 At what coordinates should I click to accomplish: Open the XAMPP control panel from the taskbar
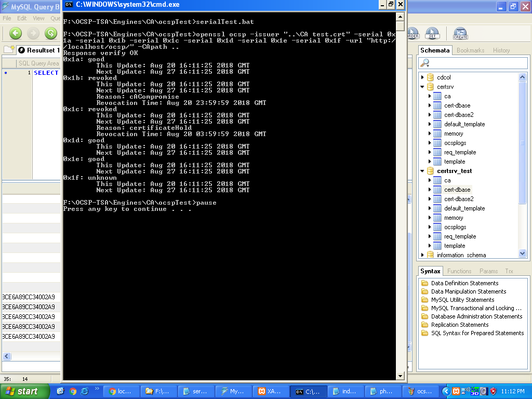tap(271, 390)
